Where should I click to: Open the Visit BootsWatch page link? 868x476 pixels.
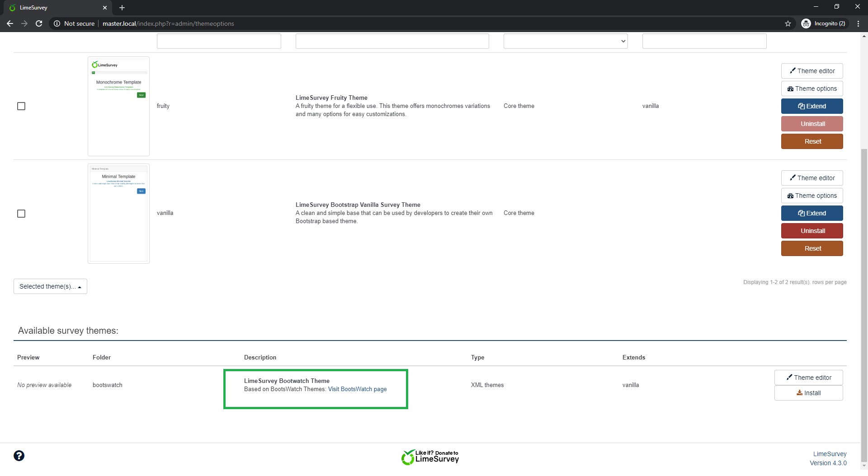pos(357,389)
